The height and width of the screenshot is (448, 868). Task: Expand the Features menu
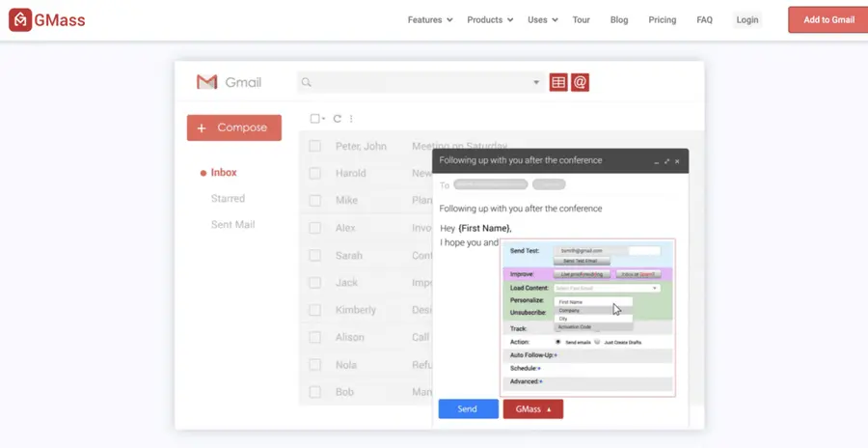[430, 20]
